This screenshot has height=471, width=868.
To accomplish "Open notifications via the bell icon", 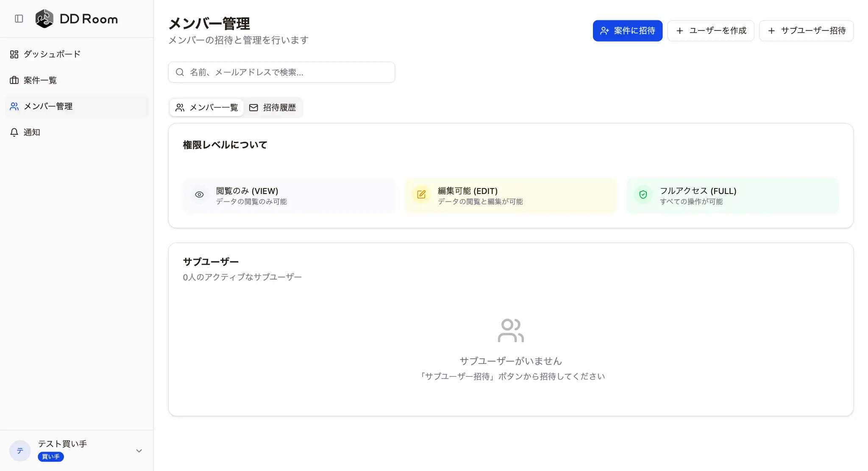I will point(14,132).
